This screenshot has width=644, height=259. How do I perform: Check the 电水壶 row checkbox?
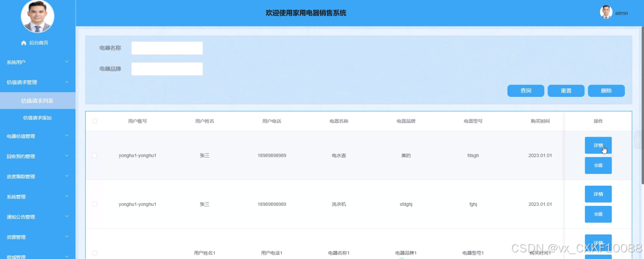(x=95, y=156)
